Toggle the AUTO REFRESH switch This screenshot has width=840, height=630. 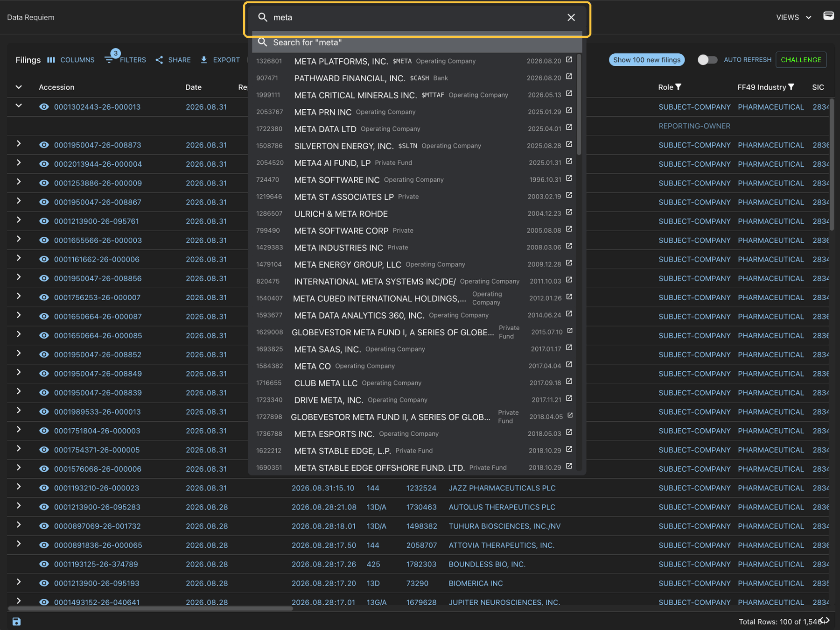tap(707, 60)
